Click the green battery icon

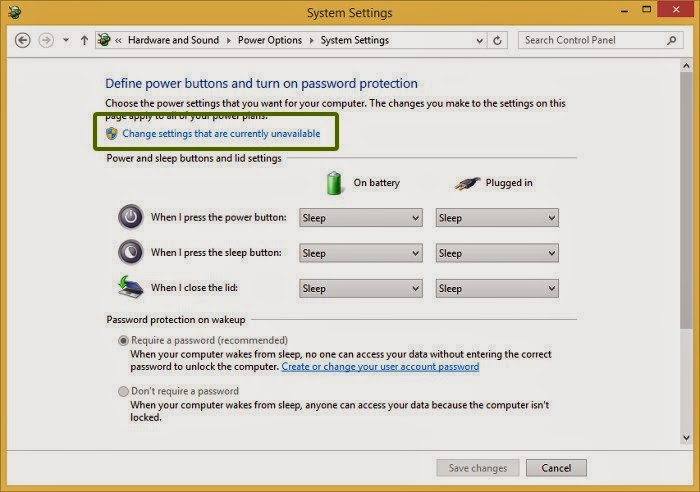coord(334,183)
